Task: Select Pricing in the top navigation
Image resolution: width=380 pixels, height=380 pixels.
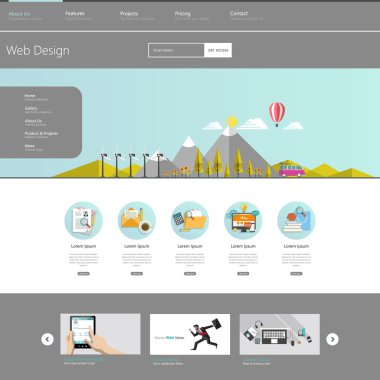Action: tap(183, 14)
